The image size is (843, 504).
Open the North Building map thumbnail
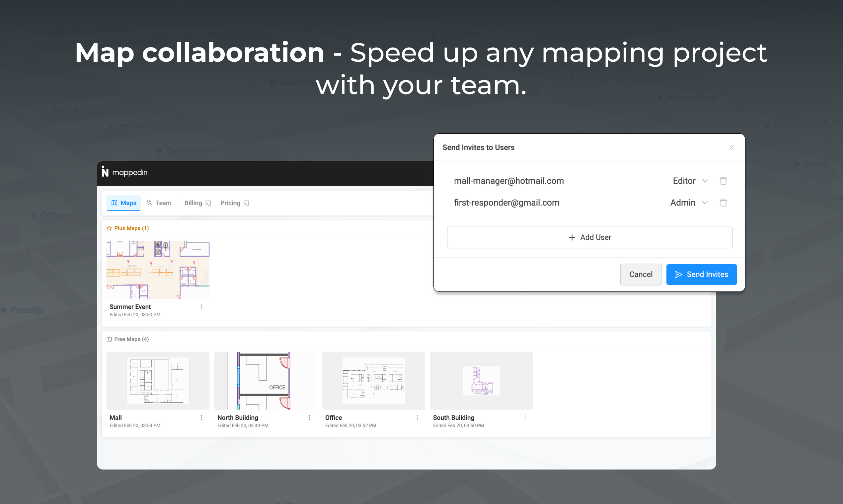(265, 380)
